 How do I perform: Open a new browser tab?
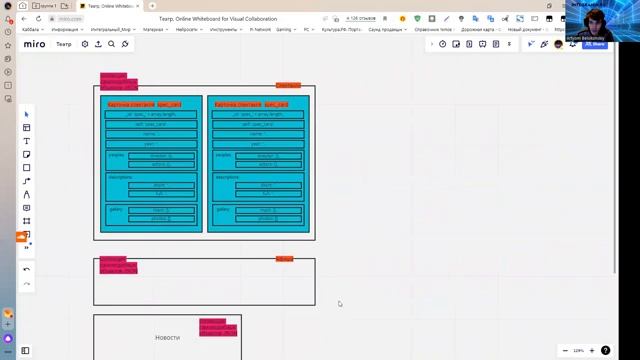pyautogui.click(x=152, y=6)
